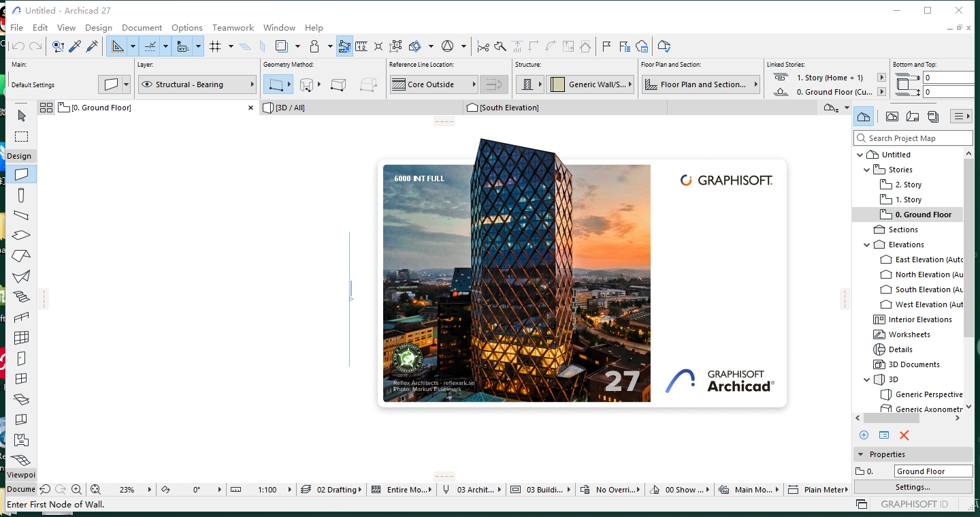
Task: Click the red Delete X button
Action: [x=904, y=435]
